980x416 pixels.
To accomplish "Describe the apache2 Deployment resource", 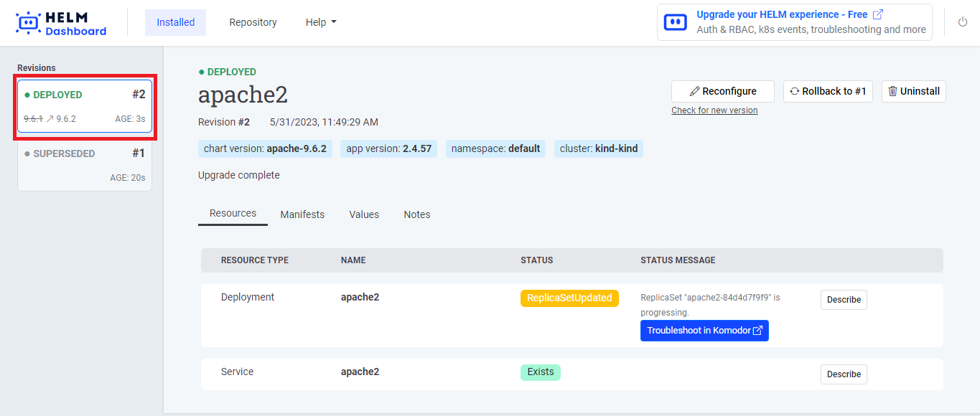I will coord(844,300).
